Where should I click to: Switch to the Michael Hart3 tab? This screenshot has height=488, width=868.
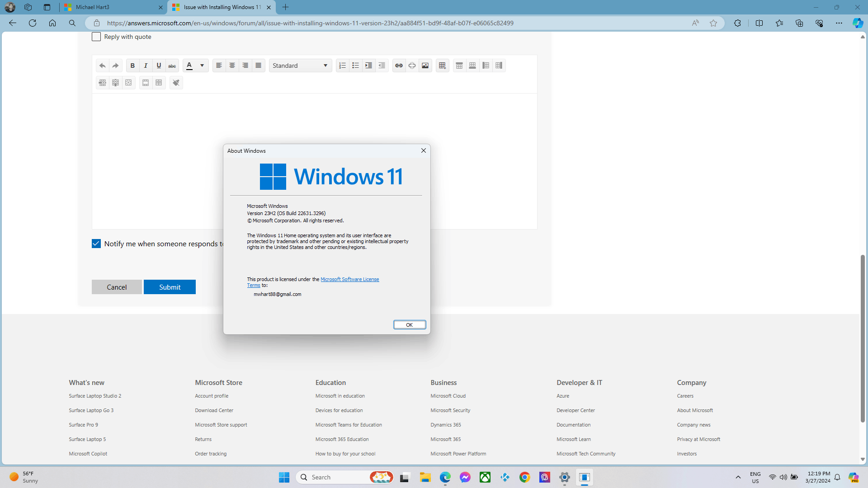(x=113, y=7)
